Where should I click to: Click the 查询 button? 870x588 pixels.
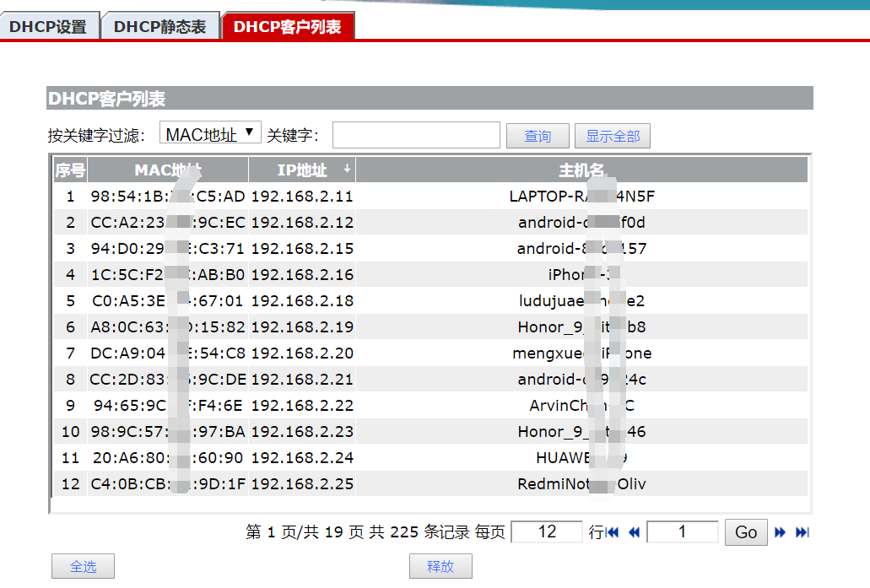tap(538, 136)
